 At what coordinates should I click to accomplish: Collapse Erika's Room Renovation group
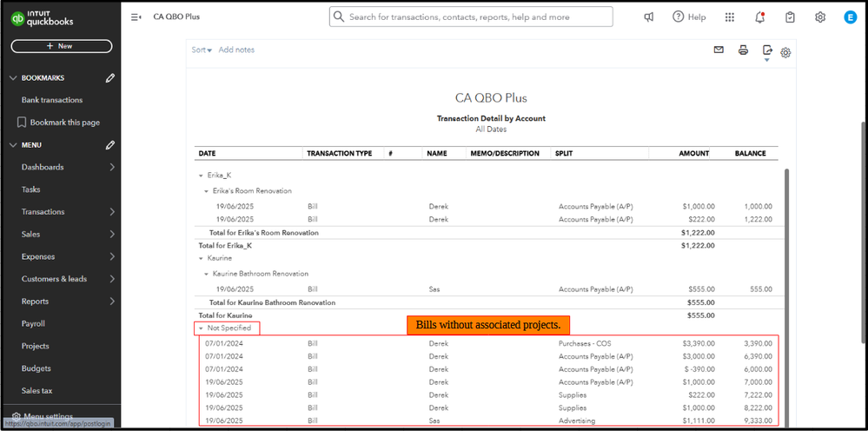click(207, 191)
